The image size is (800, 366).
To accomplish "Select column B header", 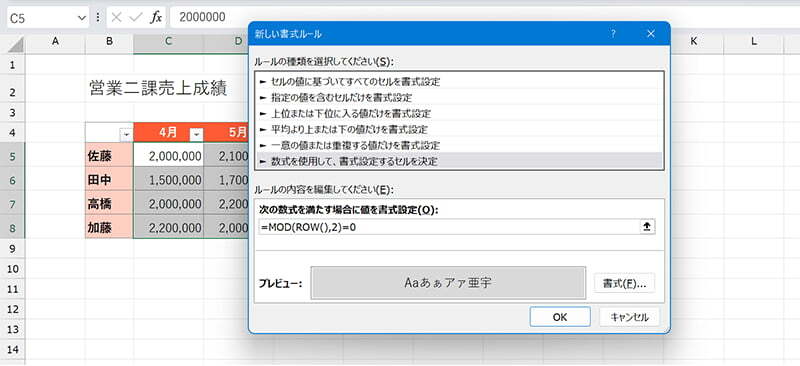I will tap(109, 42).
